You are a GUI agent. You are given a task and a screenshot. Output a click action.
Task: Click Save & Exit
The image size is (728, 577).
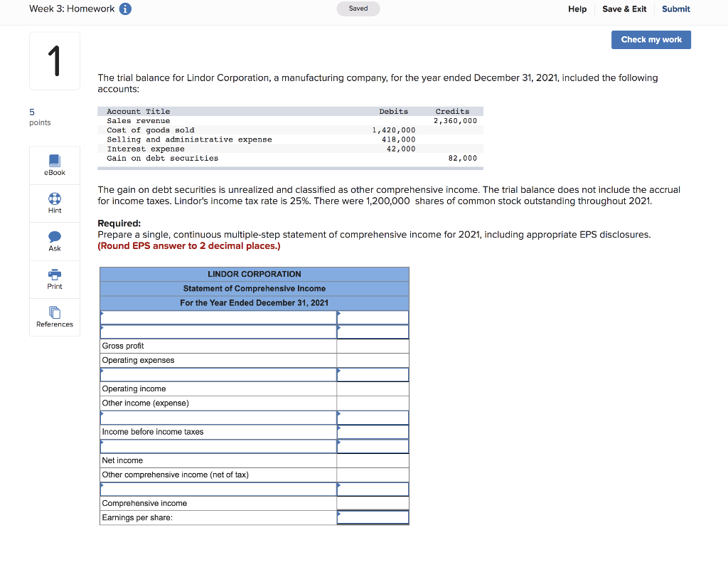coord(623,9)
